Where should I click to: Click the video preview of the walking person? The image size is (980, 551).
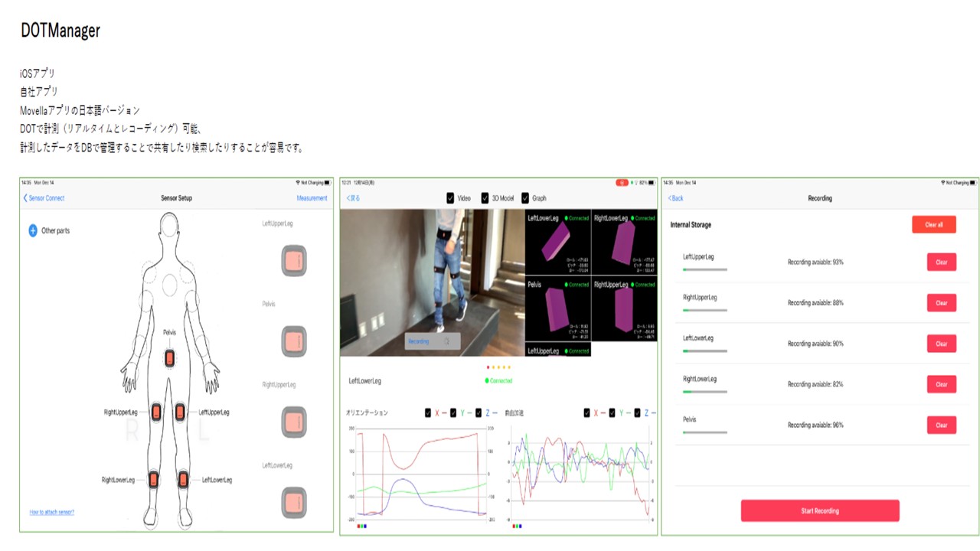(433, 283)
